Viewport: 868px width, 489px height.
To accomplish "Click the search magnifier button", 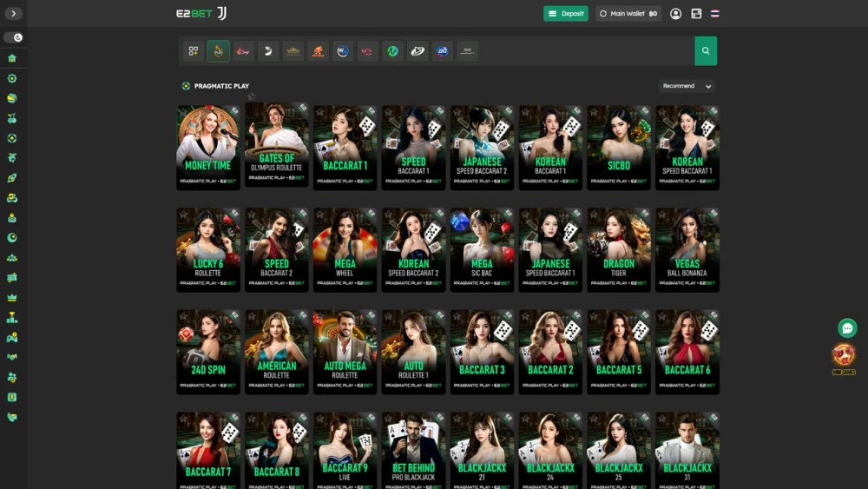I will pos(705,51).
